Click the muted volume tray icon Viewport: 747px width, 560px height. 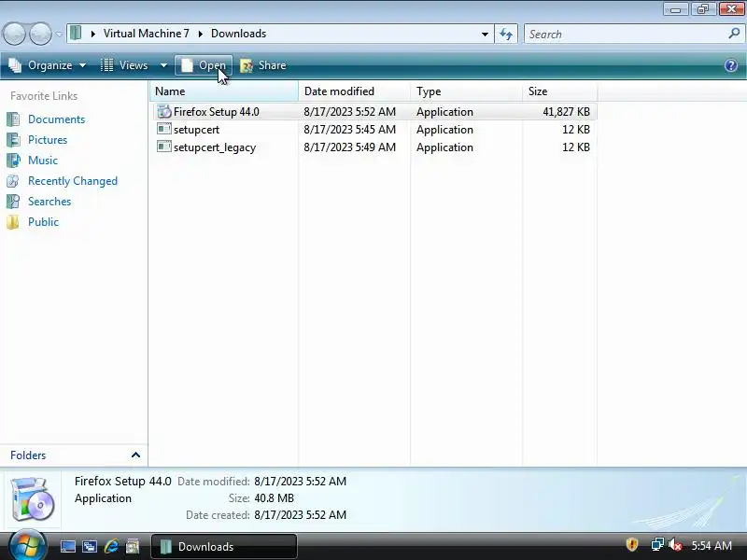point(675,545)
